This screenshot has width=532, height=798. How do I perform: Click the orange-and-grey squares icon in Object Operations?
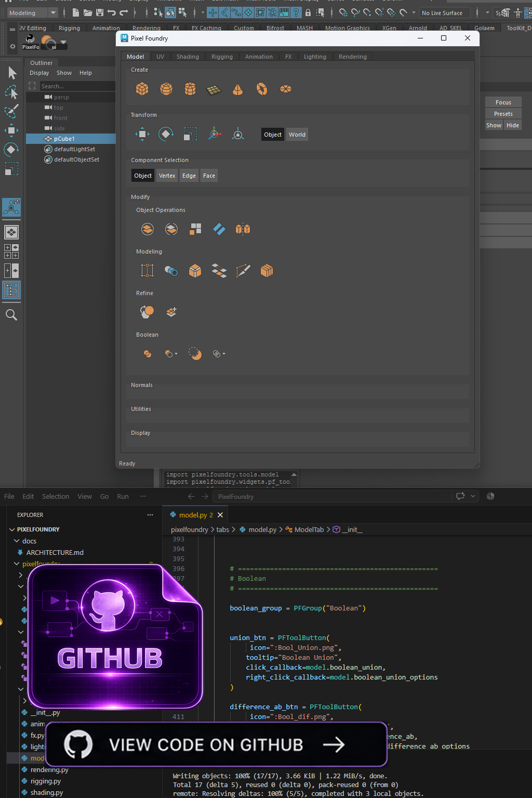195,229
